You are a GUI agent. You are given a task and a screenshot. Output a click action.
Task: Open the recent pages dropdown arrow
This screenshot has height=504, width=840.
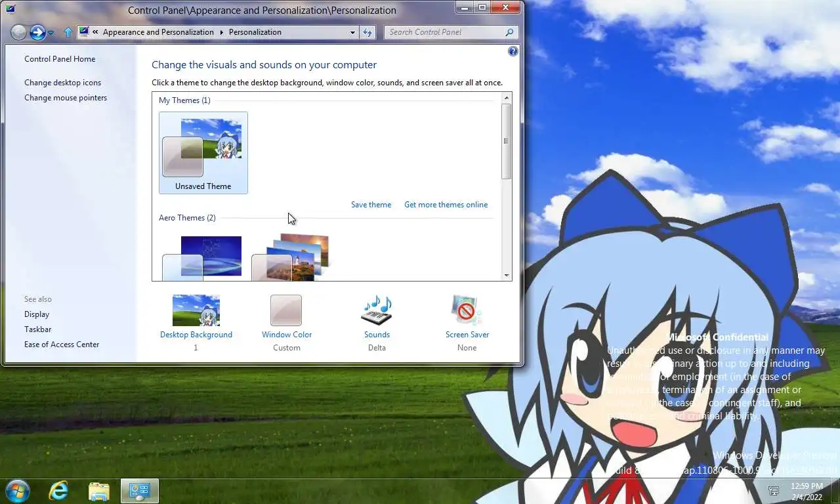click(51, 32)
